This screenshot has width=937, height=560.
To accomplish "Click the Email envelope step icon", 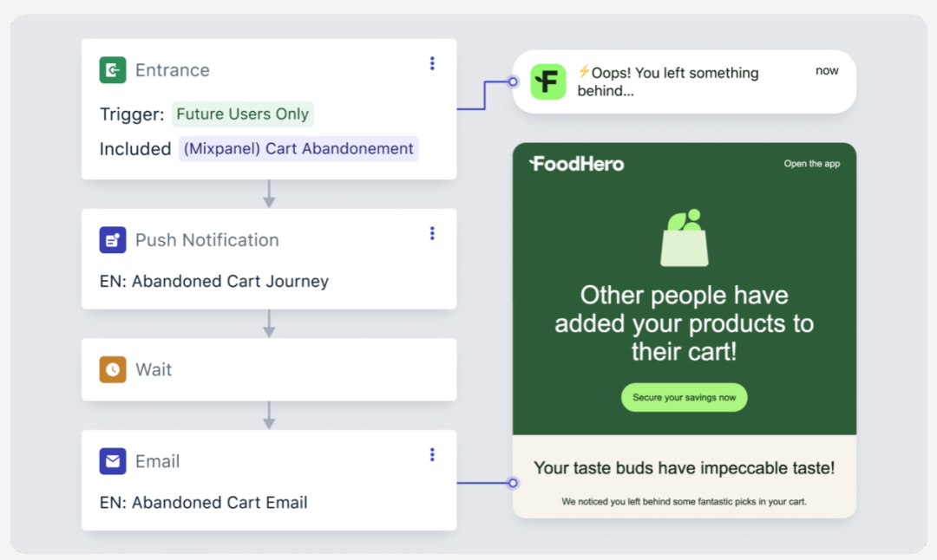I will [x=112, y=461].
